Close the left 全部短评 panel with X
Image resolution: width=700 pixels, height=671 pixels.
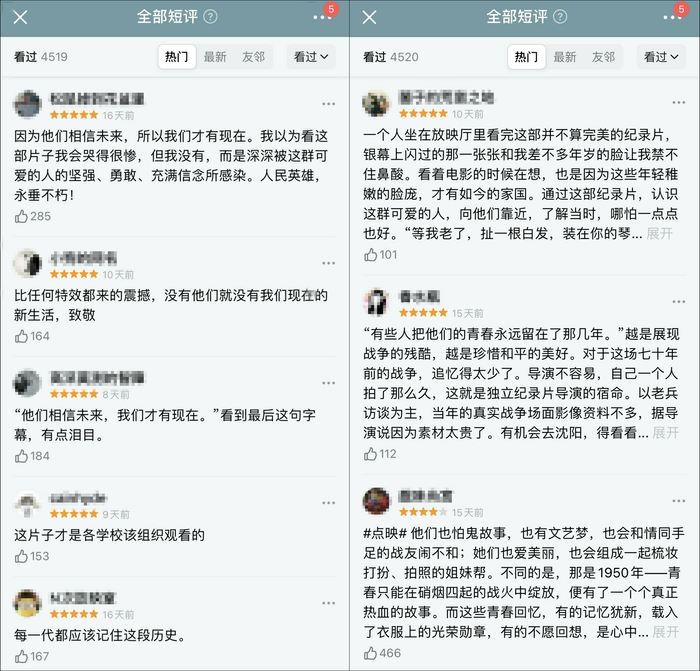21,17
